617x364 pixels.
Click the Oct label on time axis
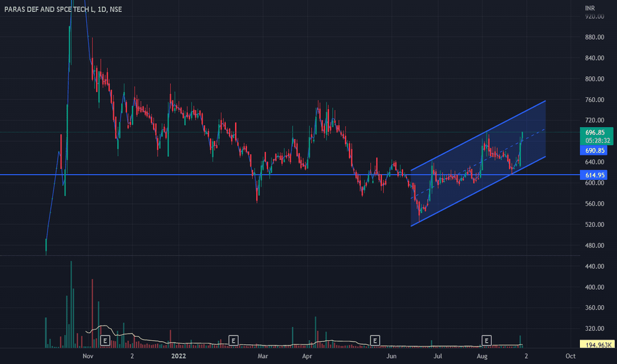pyautogui.click(x=571, y=356)
